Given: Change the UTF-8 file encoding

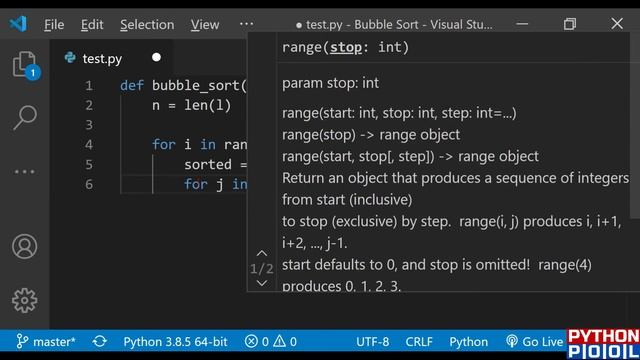Looking at the screenshot, I should (372, 342).
